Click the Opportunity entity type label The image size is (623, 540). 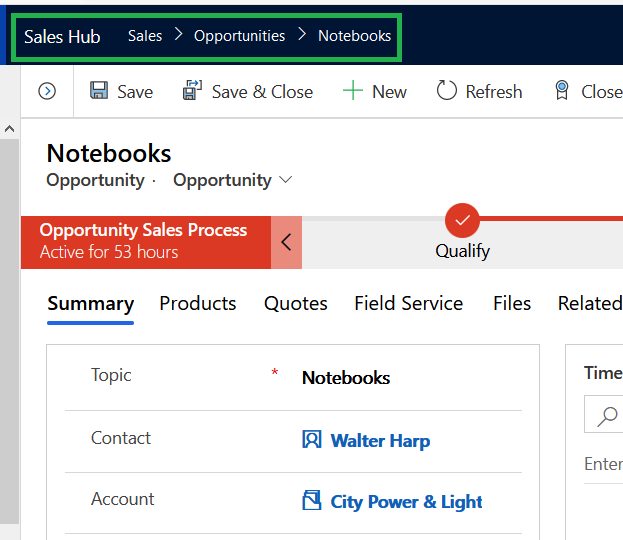pos(95,180)
